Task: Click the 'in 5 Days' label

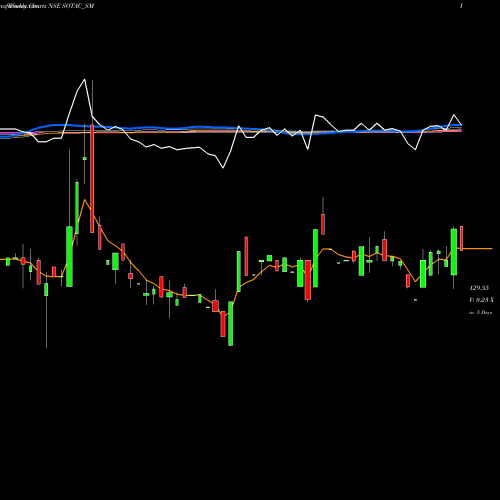Action: (480, 313)
